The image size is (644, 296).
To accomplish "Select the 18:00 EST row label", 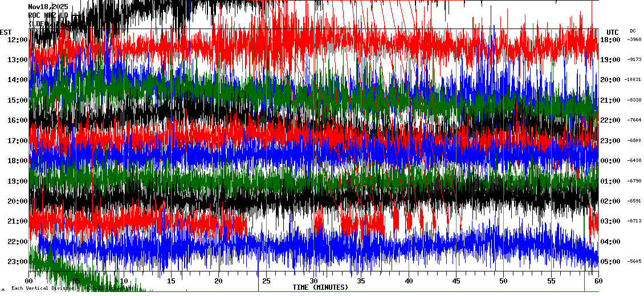I will click(x=18, y=161).
